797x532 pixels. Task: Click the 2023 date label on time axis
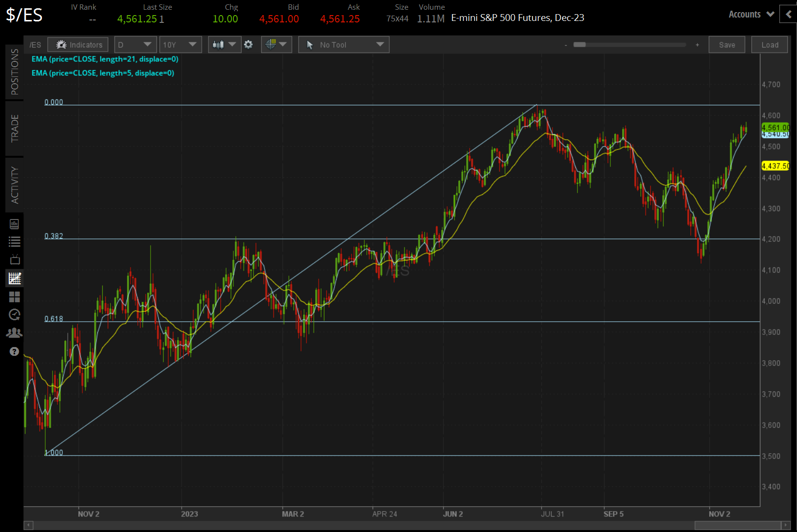pyautogui.click(x=190, y=514)
